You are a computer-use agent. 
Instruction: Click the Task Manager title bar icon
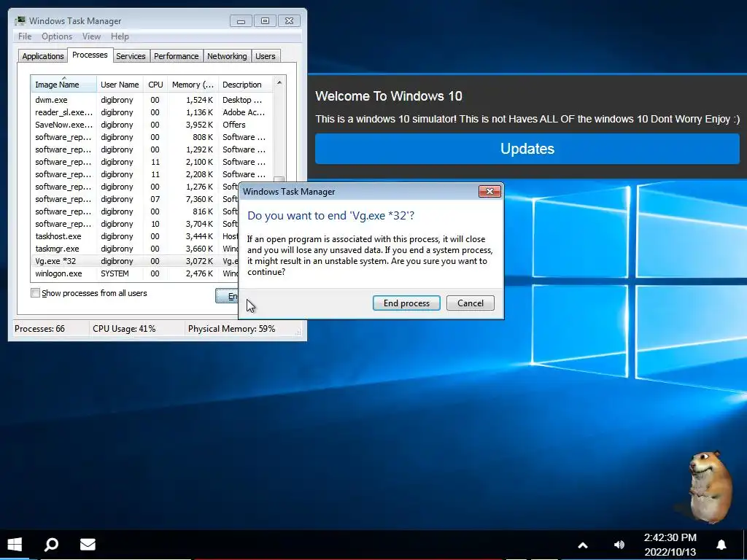tap(20, 20)
